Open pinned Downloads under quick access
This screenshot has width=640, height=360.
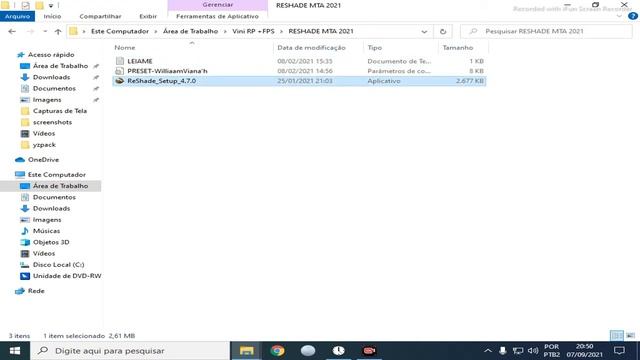(x=51, y=77)
